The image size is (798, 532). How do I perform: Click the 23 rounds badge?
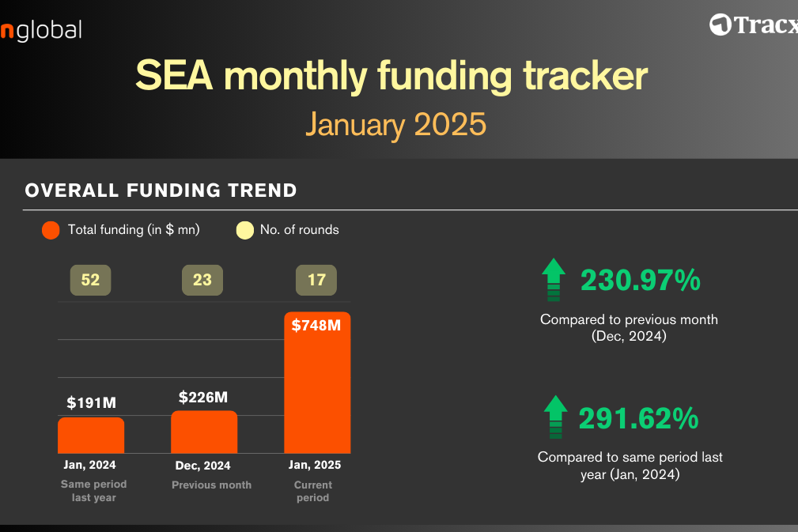[x=202, y=280]
